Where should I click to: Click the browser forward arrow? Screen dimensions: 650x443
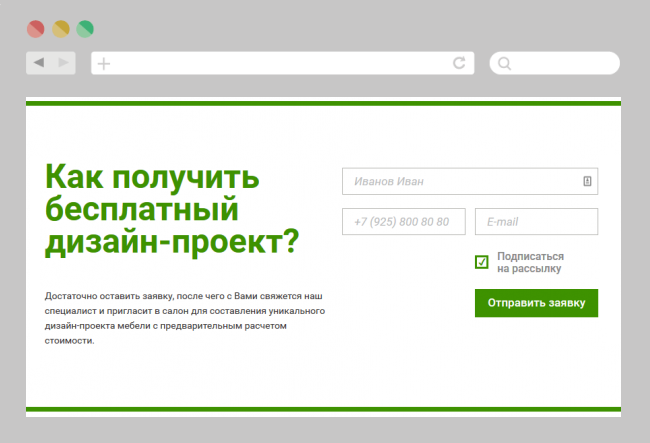[x=64, y=63]
